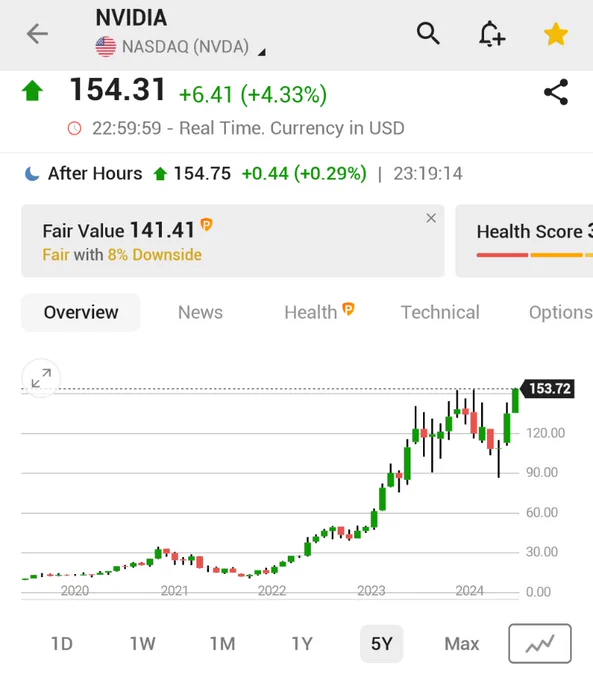This screenshot has height=680, width=593.
Task: Tap the real-time clock icon
Action: click(x=74, y=128)
